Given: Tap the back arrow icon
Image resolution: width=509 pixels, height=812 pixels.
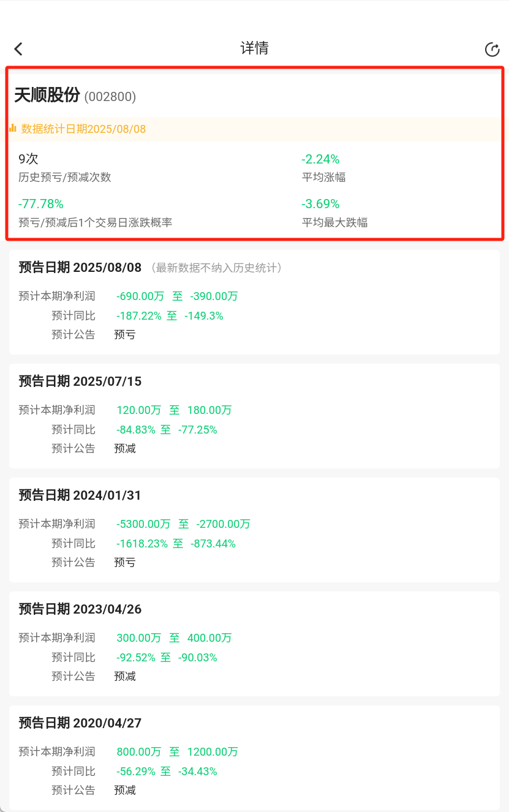Looking at the screenshot, I should coord(18,49).
